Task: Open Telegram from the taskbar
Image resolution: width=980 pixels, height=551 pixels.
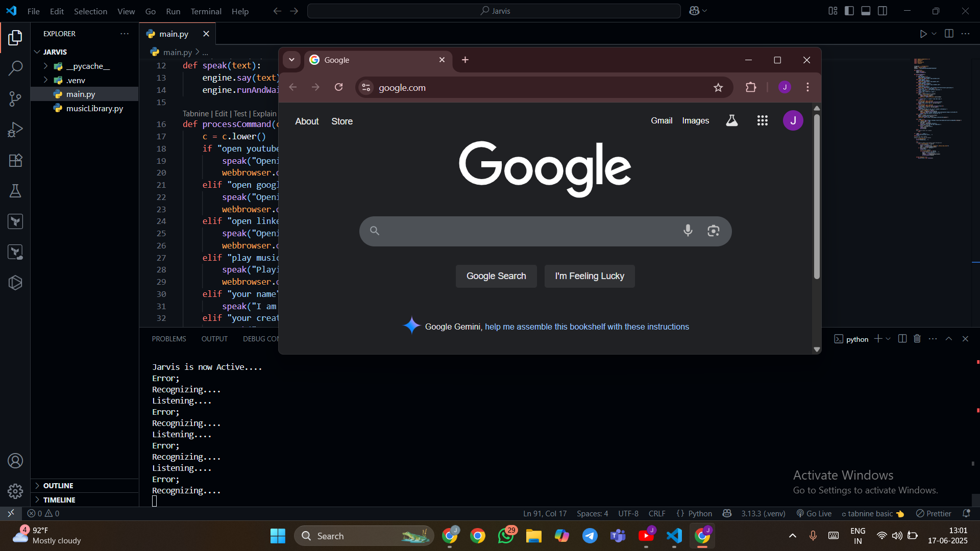Action: click(590, 536)
